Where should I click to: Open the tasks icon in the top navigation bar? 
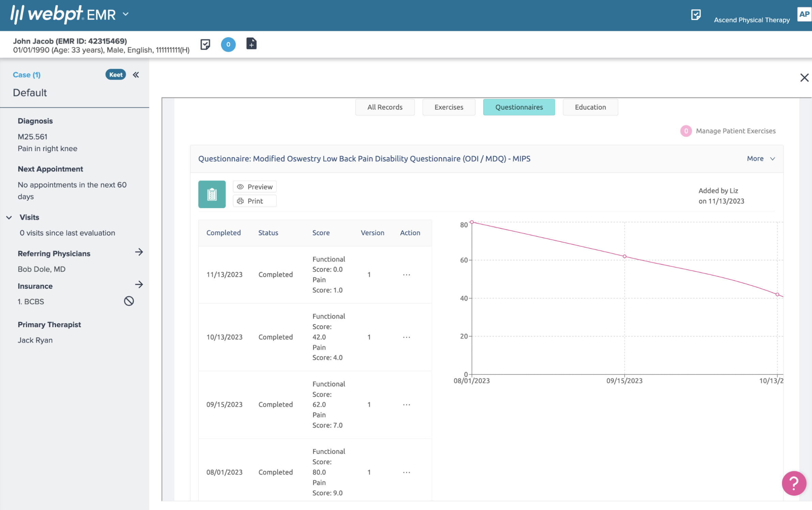(696, 15)
